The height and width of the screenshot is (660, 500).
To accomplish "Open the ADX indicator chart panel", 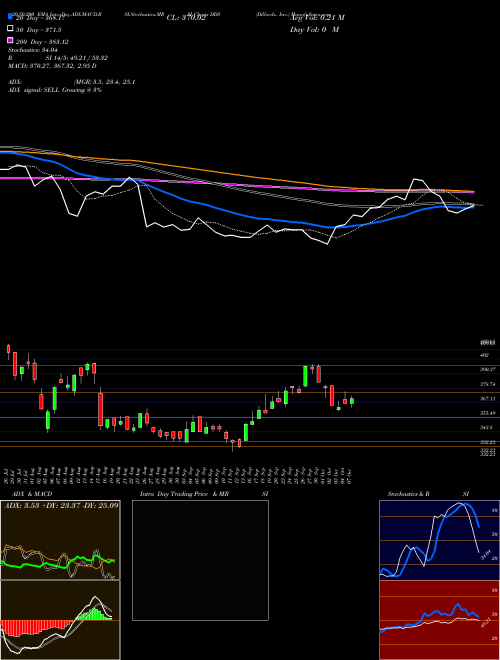I will 60,540.
